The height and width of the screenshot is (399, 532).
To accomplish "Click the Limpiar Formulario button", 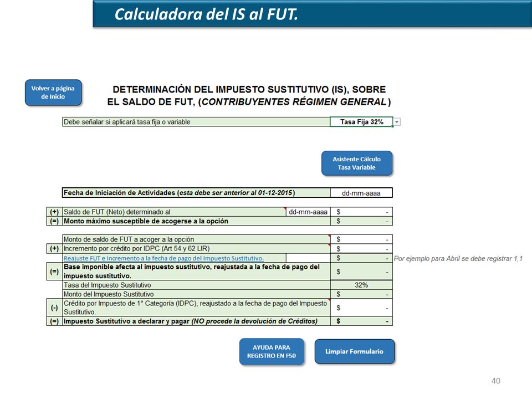I will point(354,351).
